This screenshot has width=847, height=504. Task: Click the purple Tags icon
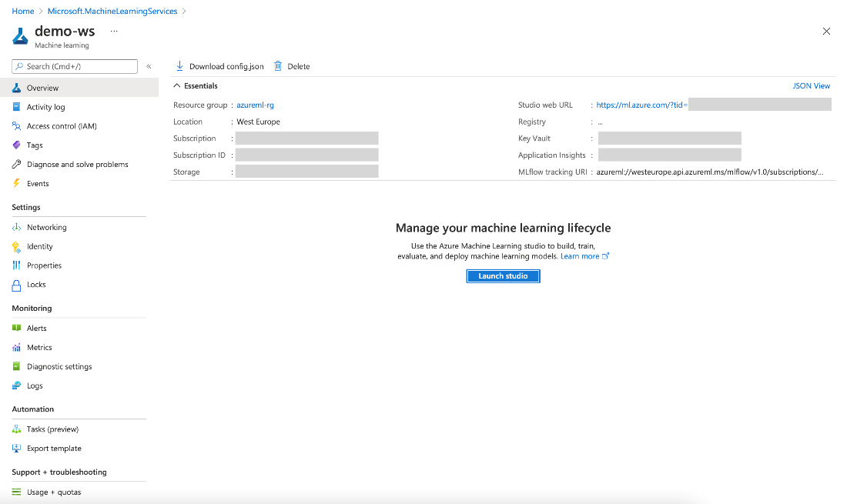click(x=17, y=145)
